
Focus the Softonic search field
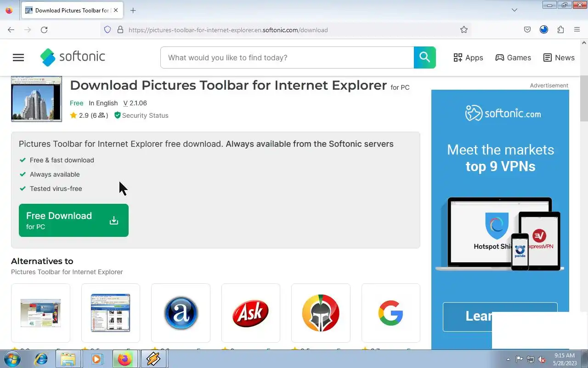click(287, 57)
